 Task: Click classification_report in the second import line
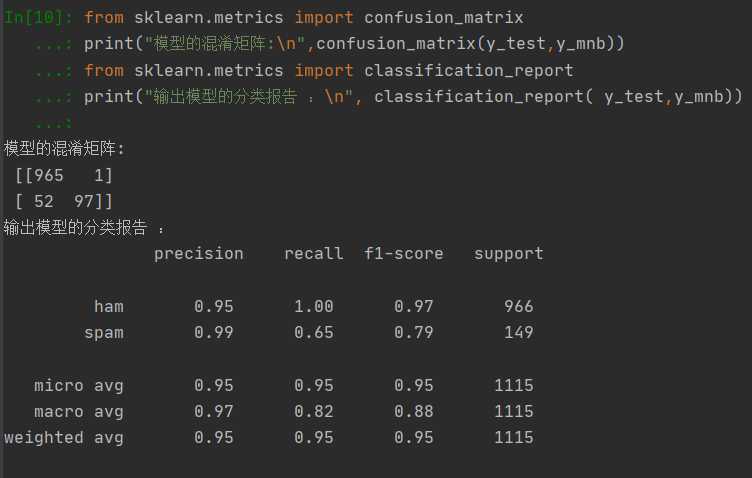[x=468, y=70]
